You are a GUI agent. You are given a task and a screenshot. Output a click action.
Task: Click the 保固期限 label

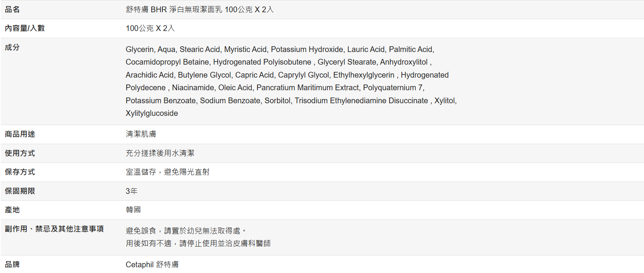click(20, 191)
